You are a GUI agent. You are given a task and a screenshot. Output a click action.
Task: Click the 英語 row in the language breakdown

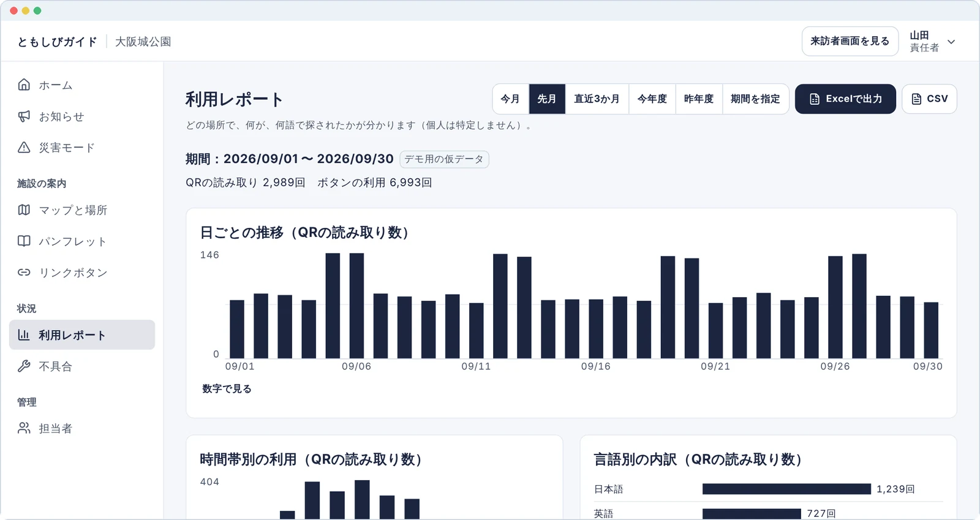coord(768,513)
